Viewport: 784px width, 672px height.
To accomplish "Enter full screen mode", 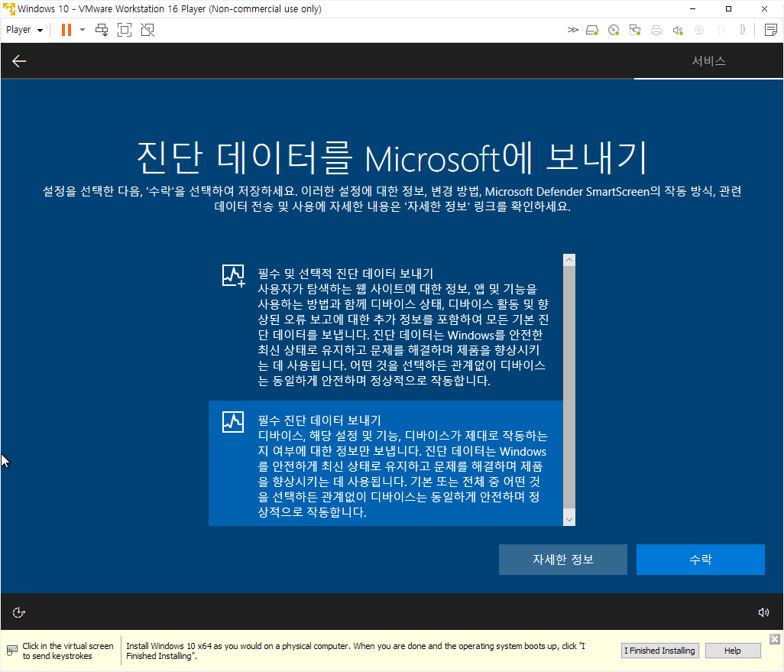I will click(125, 30).
